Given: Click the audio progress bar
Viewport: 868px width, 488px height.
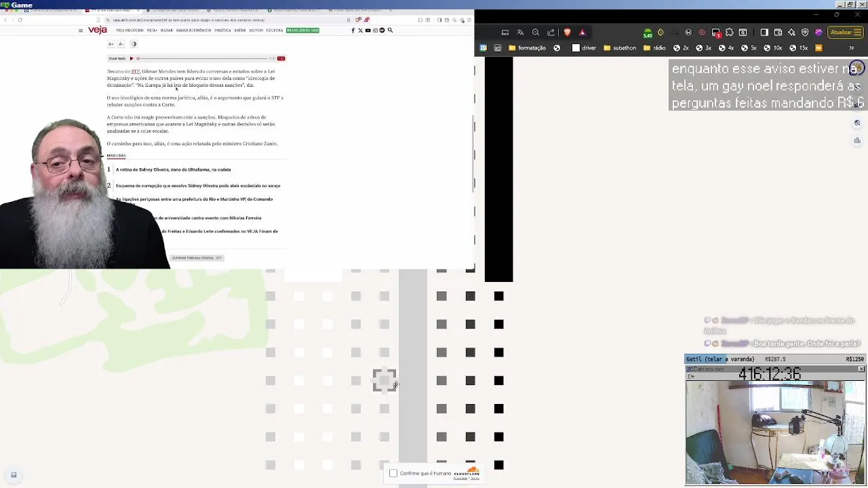Looking at the screenshot, I should coord(202,58).
